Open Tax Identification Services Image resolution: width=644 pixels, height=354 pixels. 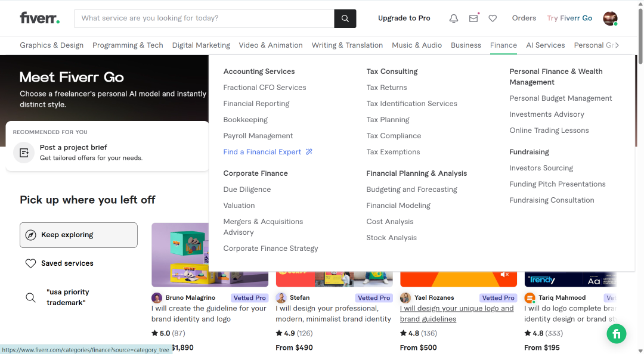point(411,104)
